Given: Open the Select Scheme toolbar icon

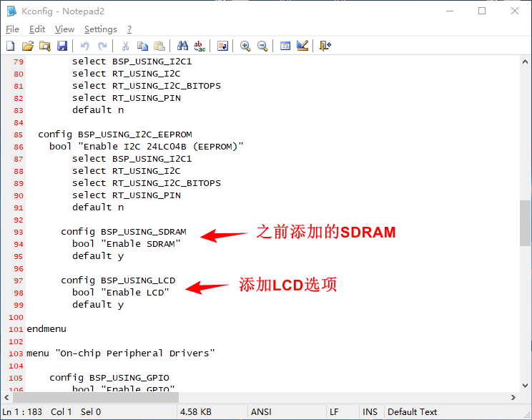Looking at the screenshot, I should (x=285, y=46).
